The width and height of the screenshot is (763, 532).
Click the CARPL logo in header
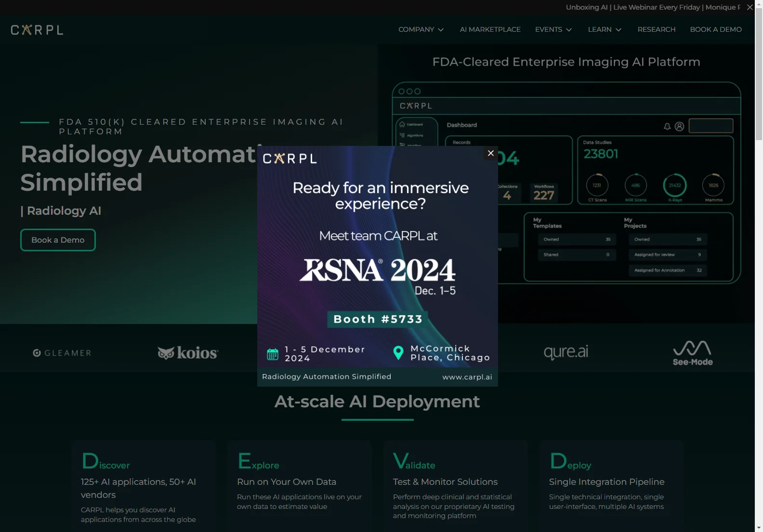pos(37,30)
